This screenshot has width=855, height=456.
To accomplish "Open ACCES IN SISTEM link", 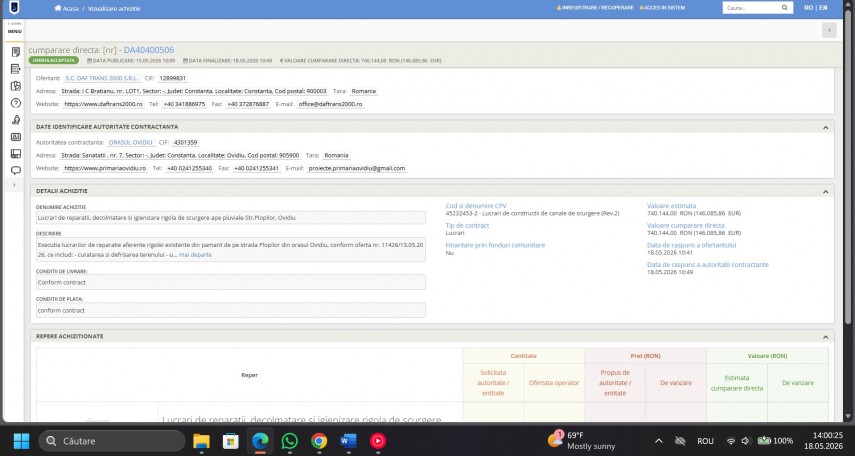I will [x=662, y=8].
